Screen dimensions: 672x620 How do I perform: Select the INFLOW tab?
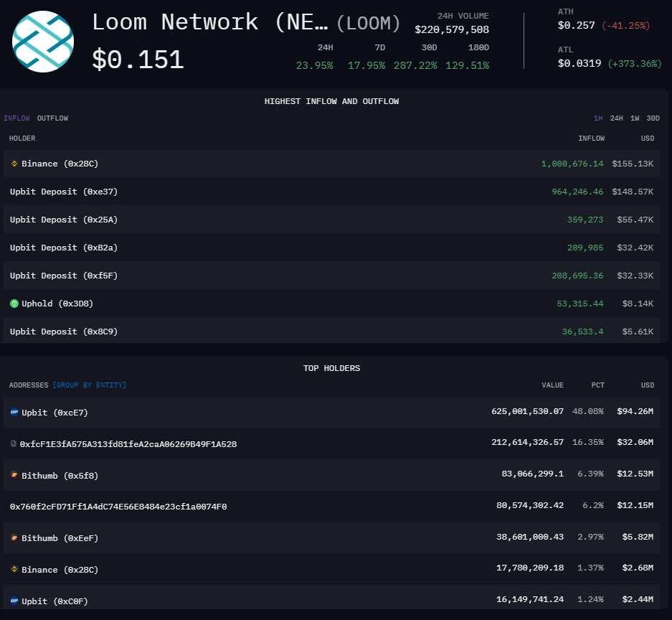pyautogui.click(x=16, y=118)
